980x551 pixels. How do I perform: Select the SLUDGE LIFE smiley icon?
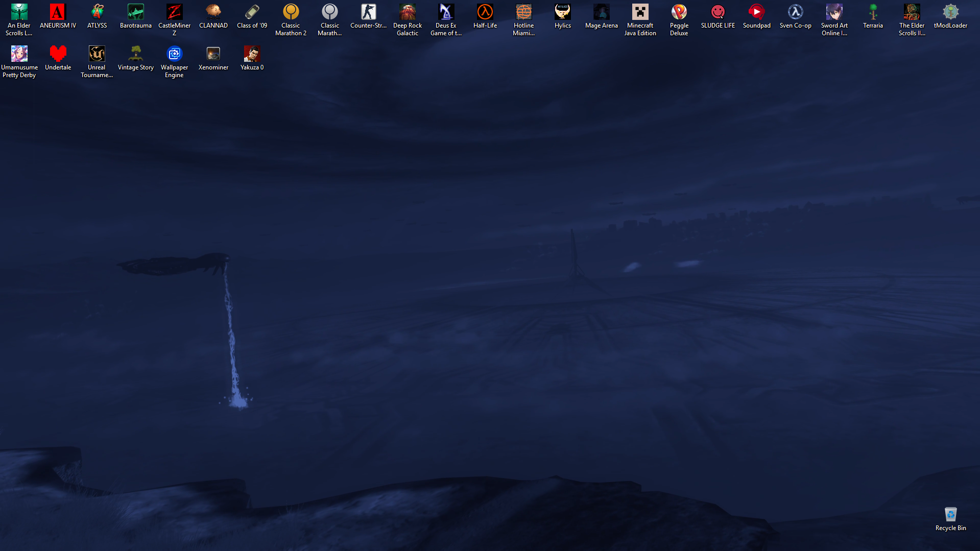[x=718, y=16]
